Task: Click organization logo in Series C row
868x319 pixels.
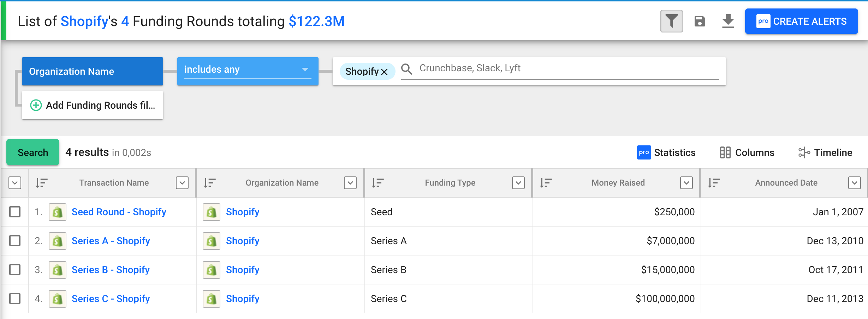Action: (212, 299)
